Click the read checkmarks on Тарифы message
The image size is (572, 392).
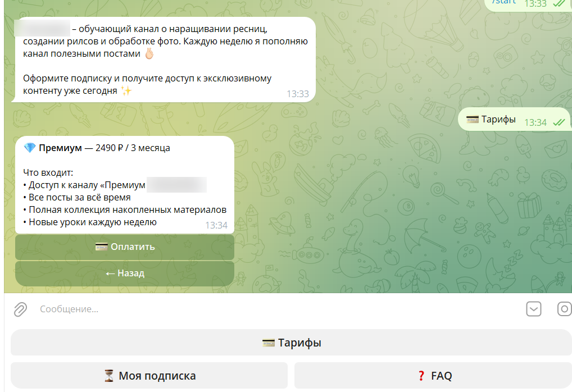click(x=559, y=122)
